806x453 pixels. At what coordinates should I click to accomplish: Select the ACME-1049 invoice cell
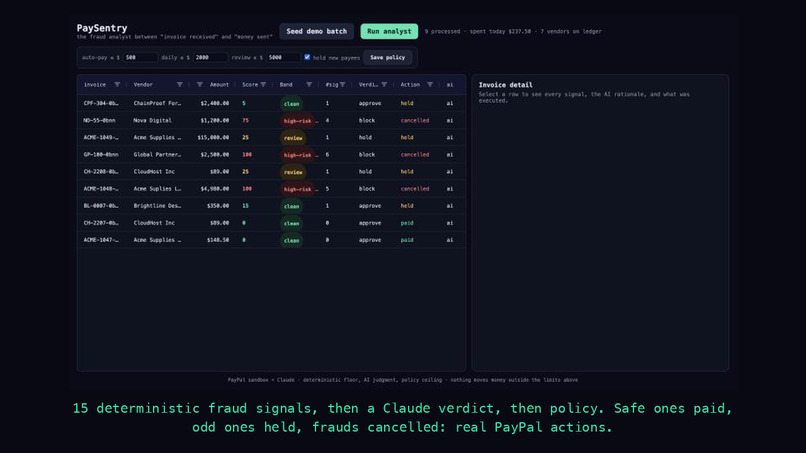[101, 137]
